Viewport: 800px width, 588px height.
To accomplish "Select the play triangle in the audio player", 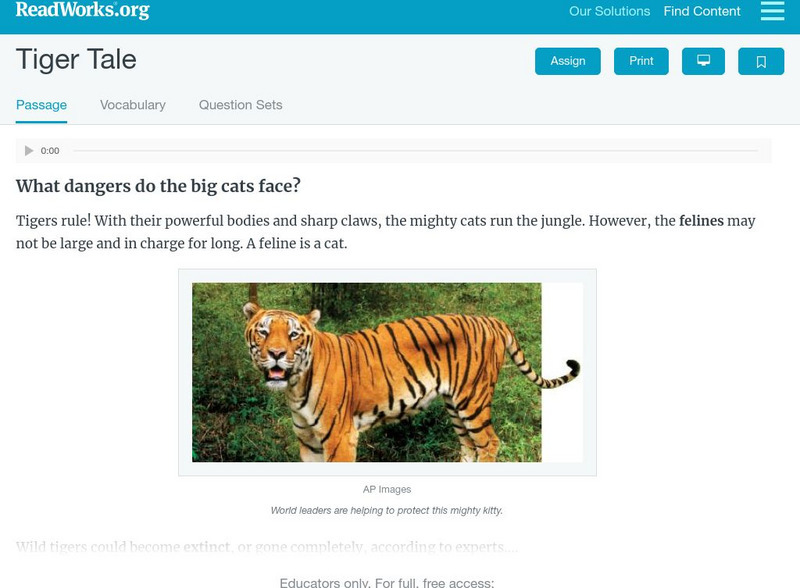I will click(x=29, y=151).
